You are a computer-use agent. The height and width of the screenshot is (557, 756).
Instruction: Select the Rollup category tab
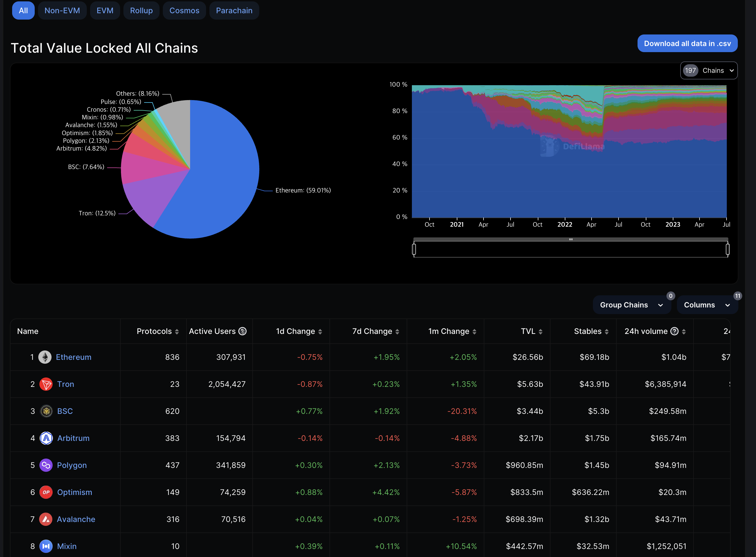(141, 10)
